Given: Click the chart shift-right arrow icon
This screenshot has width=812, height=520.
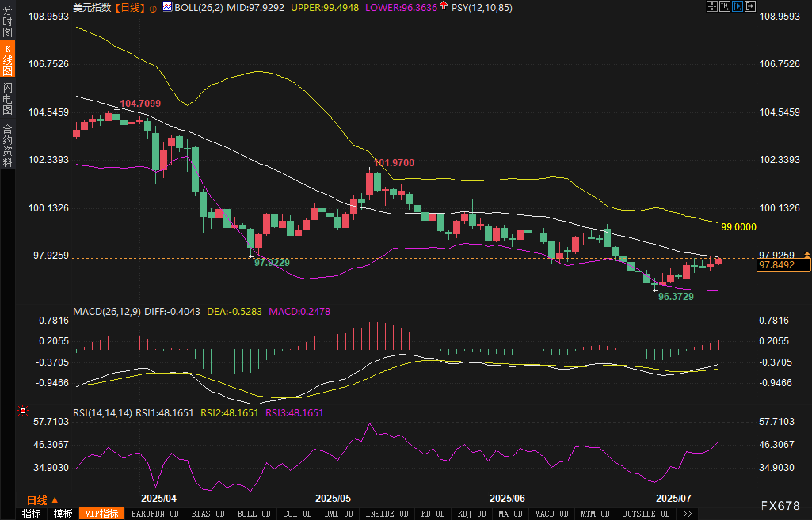Looking at the screenshot, I should 750,6.
